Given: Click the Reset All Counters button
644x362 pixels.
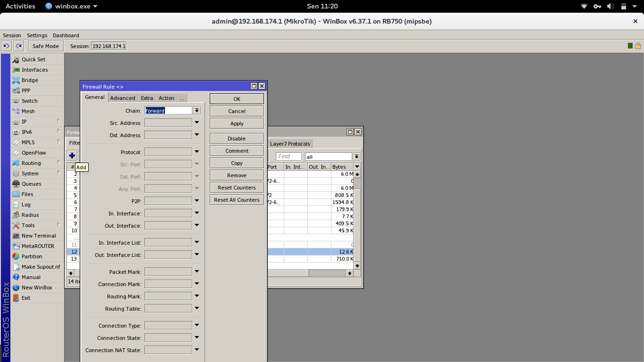Looking at the screenshot, I should tap(237, 200).
